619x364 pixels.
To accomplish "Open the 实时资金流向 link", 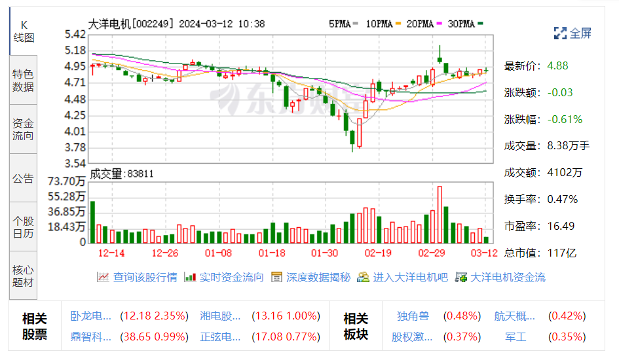I will tap(231, 277).
